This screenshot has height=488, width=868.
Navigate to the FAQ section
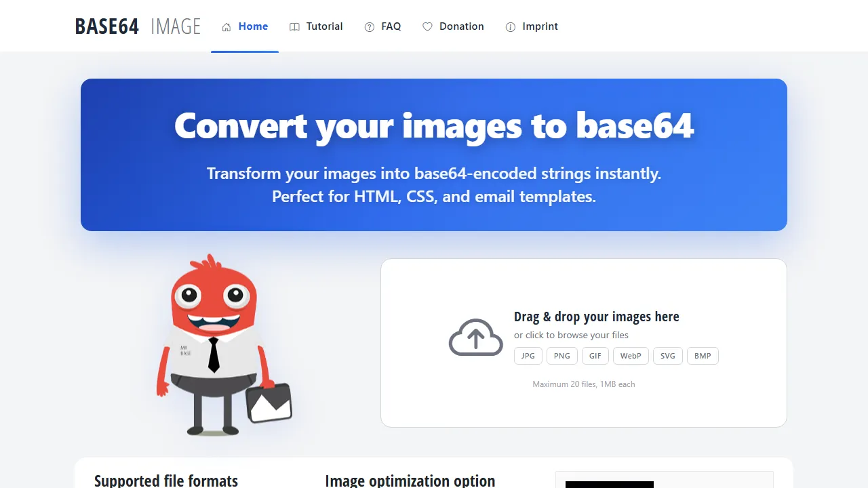tap(383, 26)
